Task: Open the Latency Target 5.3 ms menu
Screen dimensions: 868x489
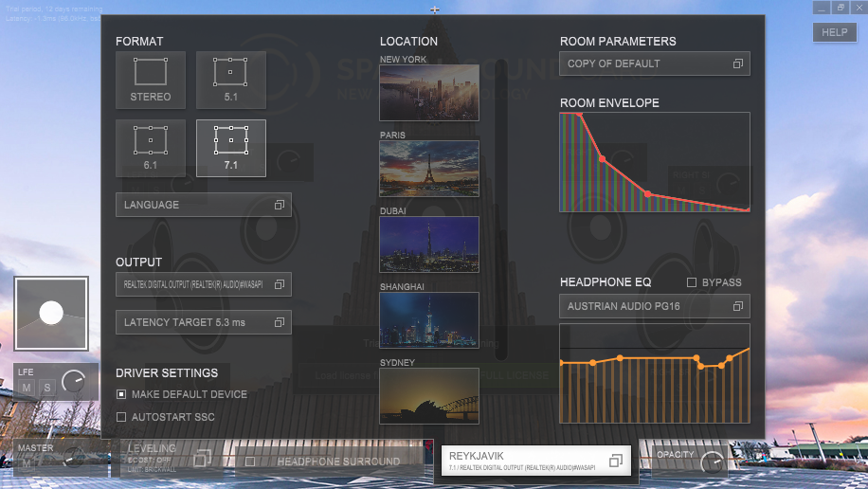Action: pos(203,322)
